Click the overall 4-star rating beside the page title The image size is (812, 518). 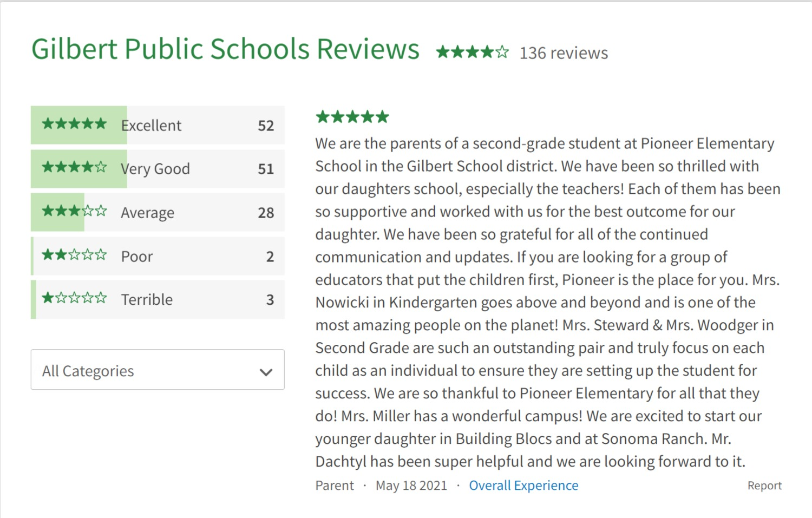(x=472, y=53)
